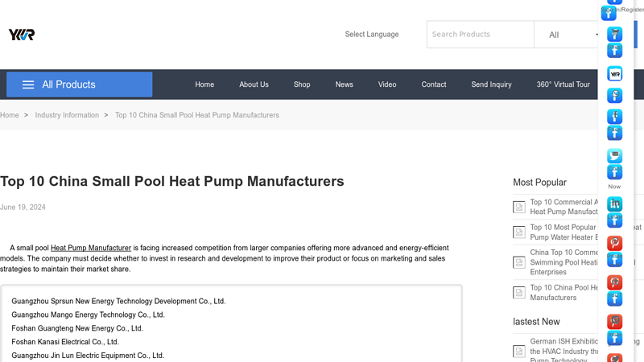
Task: Click the Home breadcrumb link
Action: (10, 115)
